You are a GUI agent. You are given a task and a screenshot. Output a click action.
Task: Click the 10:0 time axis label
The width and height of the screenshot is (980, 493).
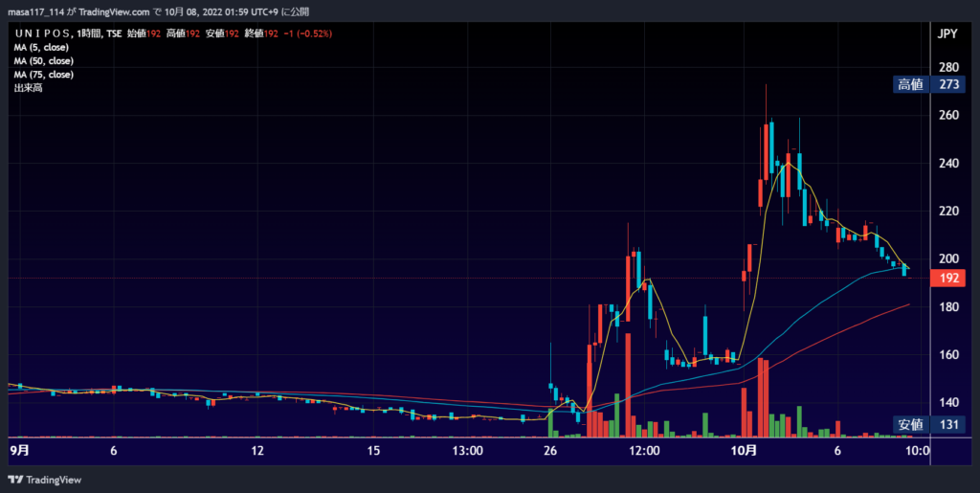pos(918,451)
